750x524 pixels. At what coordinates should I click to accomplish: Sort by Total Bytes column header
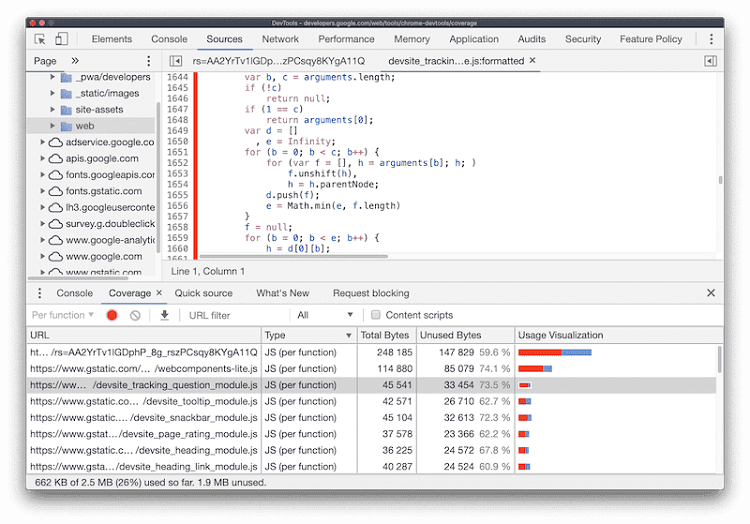(x=386, y=336)
